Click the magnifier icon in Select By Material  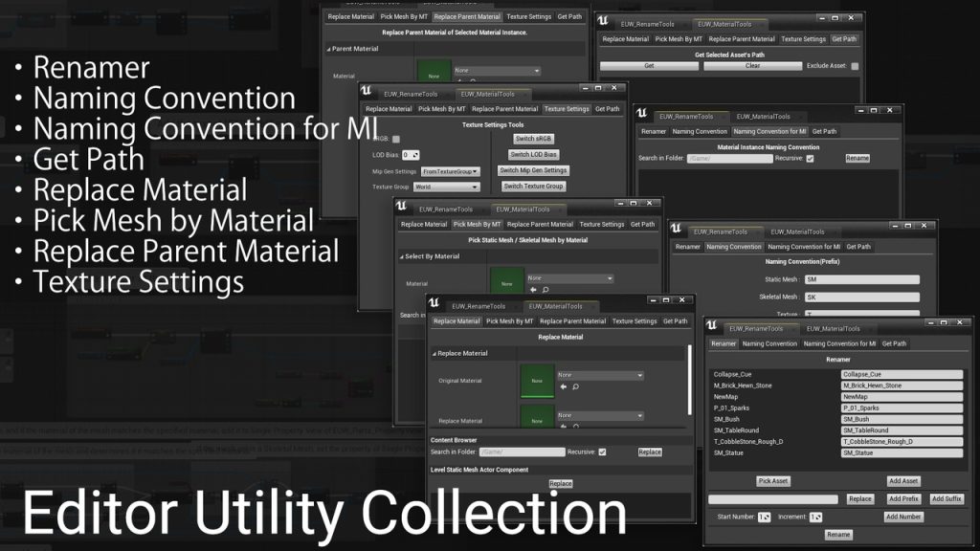pyautogui.click(x=545, y=289)
